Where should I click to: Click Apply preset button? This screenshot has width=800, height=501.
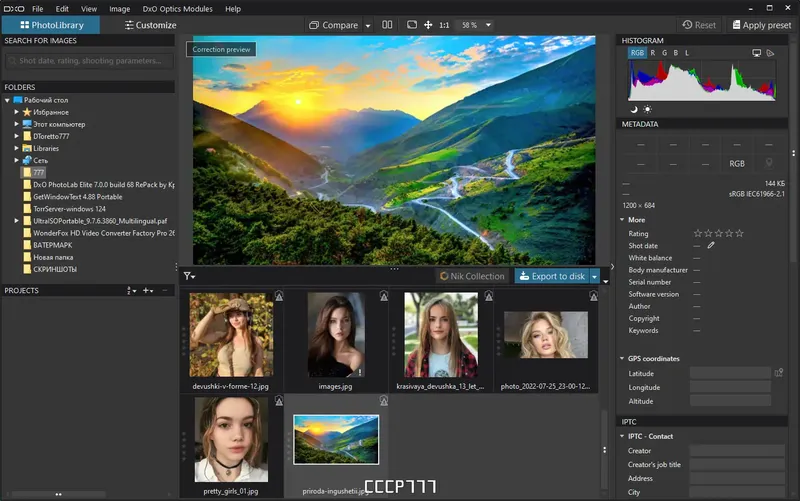click(x=762, y=25)
